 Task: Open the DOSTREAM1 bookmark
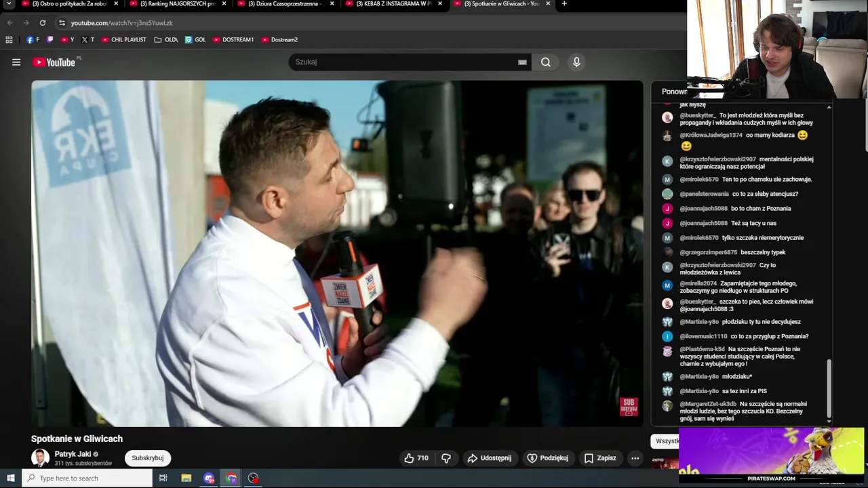click(233, 40)
